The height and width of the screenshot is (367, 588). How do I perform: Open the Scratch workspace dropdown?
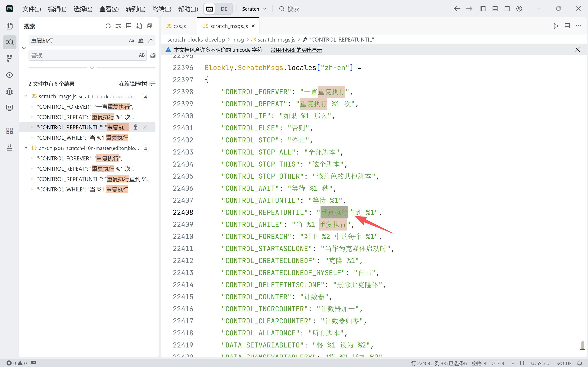(x=254, y=9)
